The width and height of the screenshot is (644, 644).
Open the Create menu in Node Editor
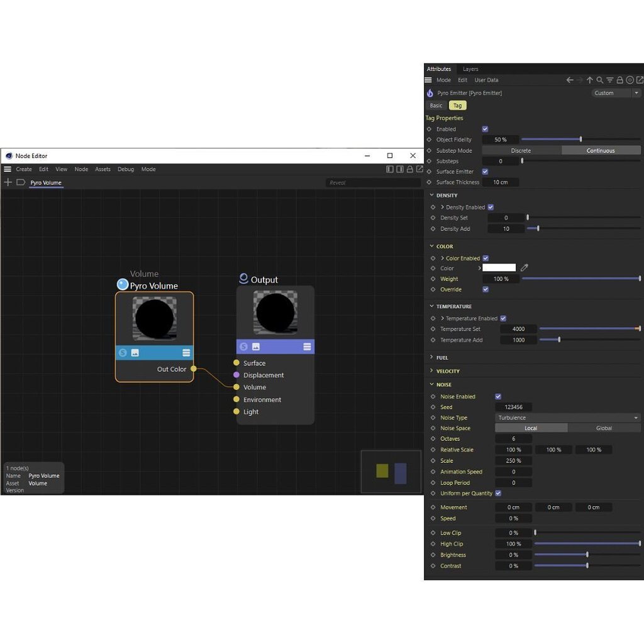pos(23,169)
